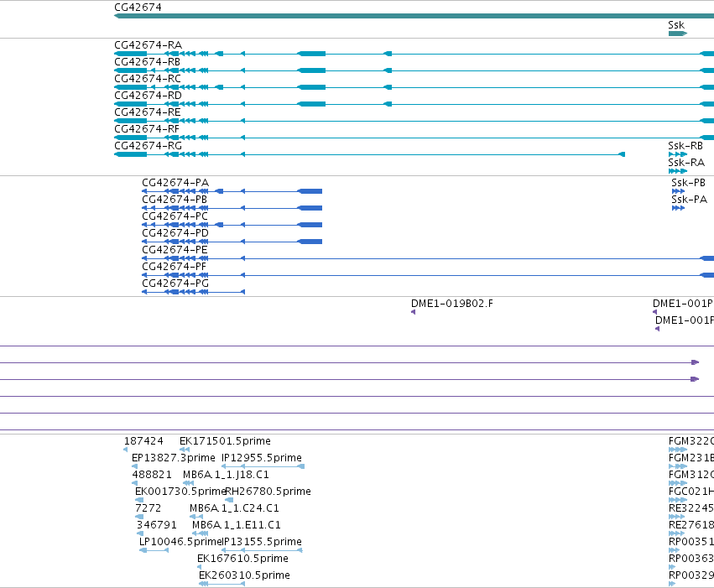The image size is (714, 588).
Task: Select the CG42674-RB transcript label
Action: coord(147,62)
